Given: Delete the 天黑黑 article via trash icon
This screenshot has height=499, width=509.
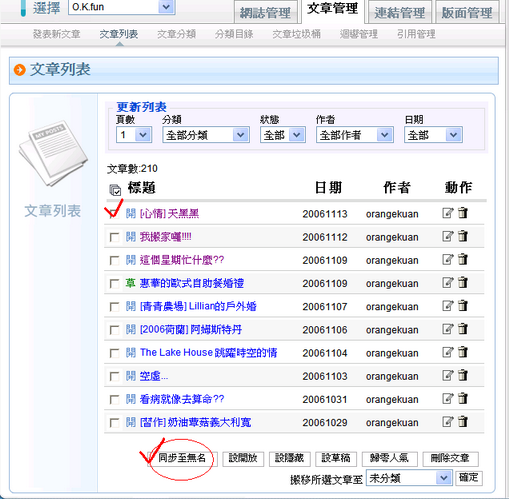Looking at the screenshot, I should click(463, 213).
